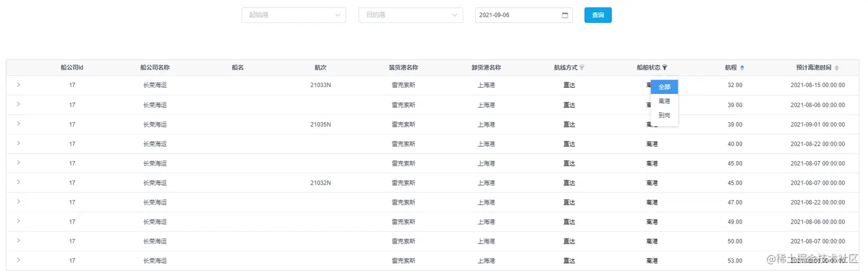Expand the row with 航程 49.00
Screen dimensions: 868x274
[18, 221]
